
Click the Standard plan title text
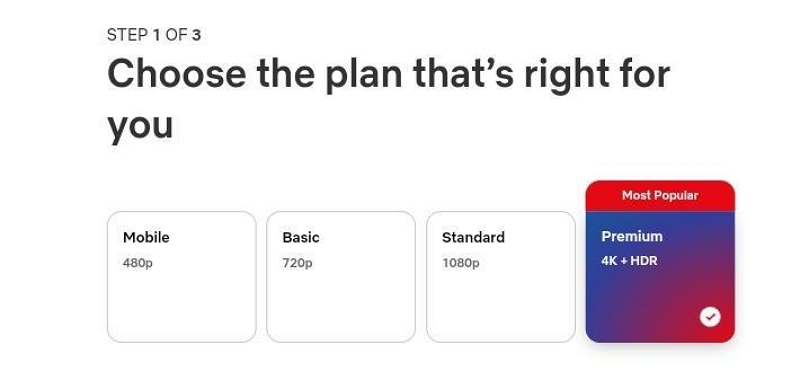(473, 237)
